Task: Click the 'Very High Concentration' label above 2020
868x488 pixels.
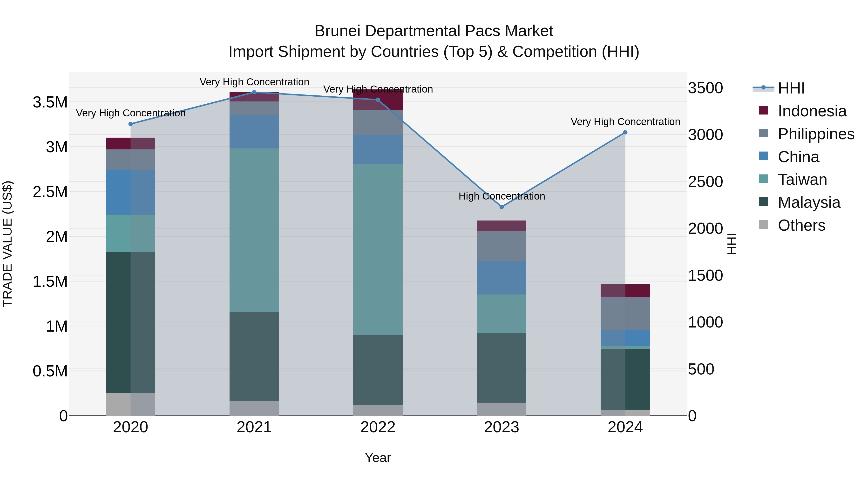Action: [x=131, y=113]
